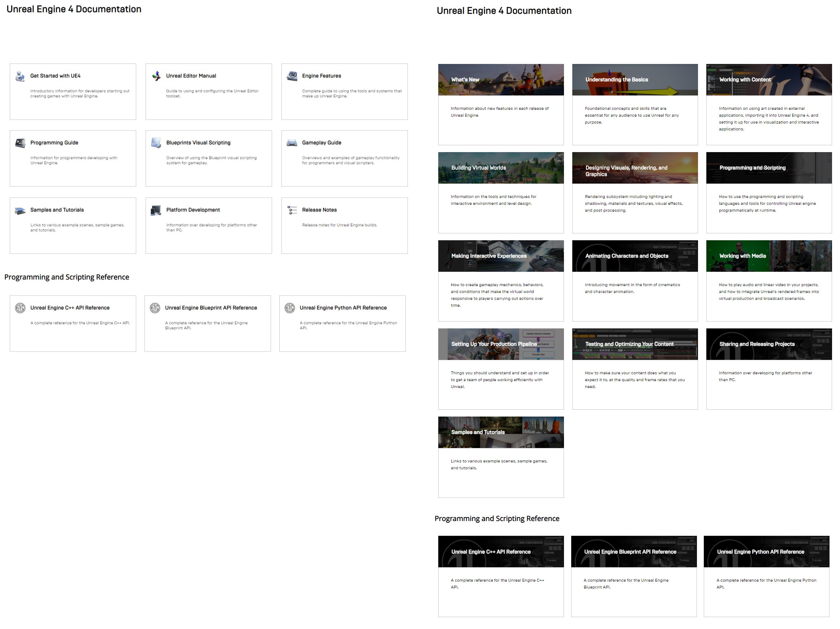
Task: Click 'Information for programmers developing' description
Action: [x=74, y=161]
